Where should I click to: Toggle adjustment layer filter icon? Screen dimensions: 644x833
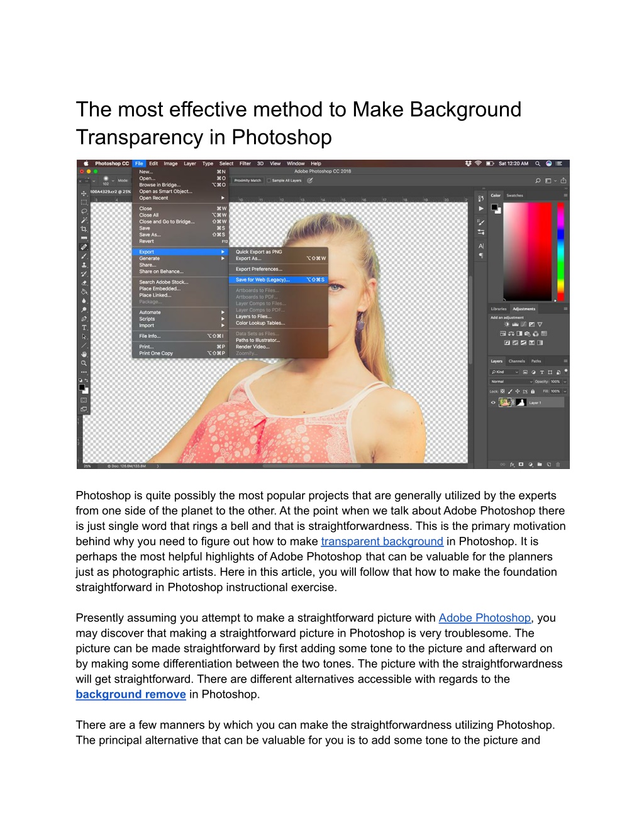coord(533,372)
